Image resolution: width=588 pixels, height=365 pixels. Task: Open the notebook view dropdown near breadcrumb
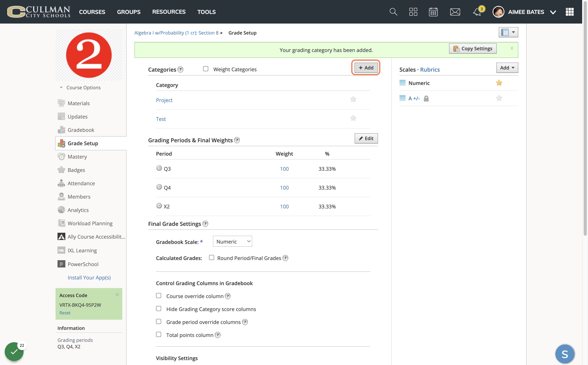[508, 32]
